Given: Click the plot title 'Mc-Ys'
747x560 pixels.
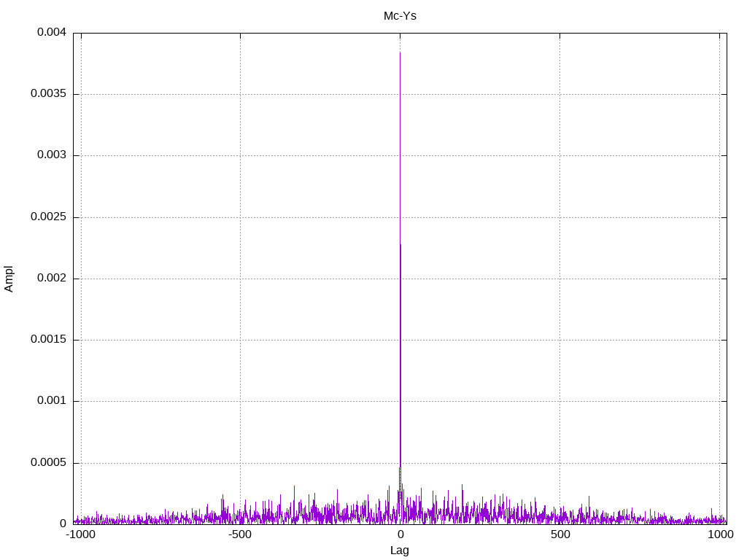Looking at the screenshot, I should (x=400, y=16).
